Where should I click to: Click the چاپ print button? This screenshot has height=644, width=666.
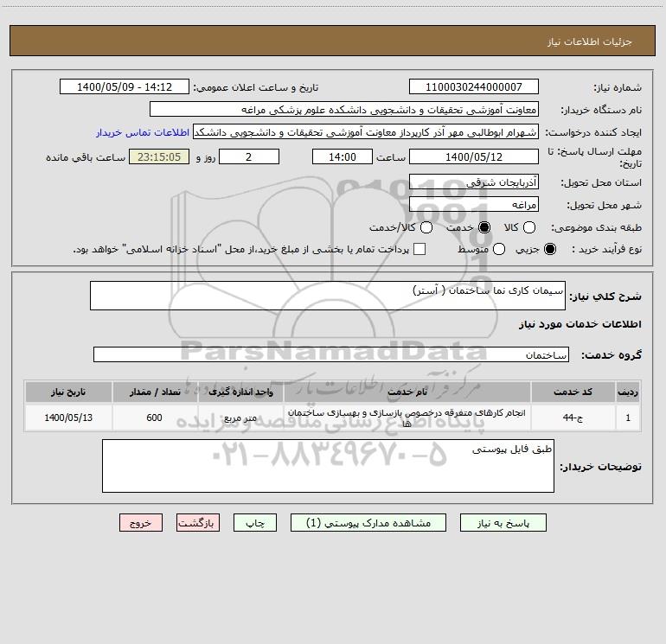coord(255,523)
